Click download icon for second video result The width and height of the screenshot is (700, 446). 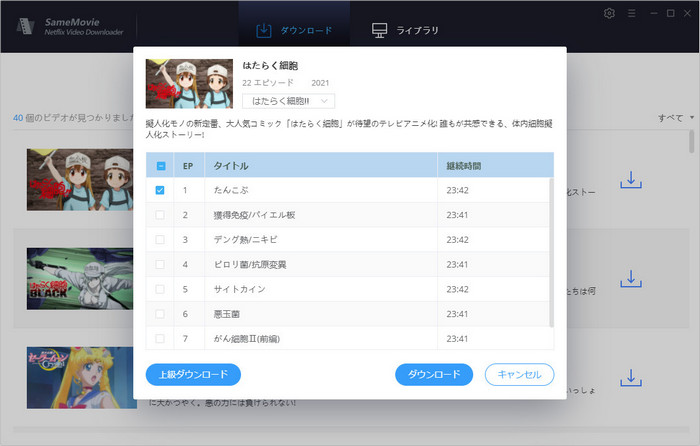click(x=630, y=277)
